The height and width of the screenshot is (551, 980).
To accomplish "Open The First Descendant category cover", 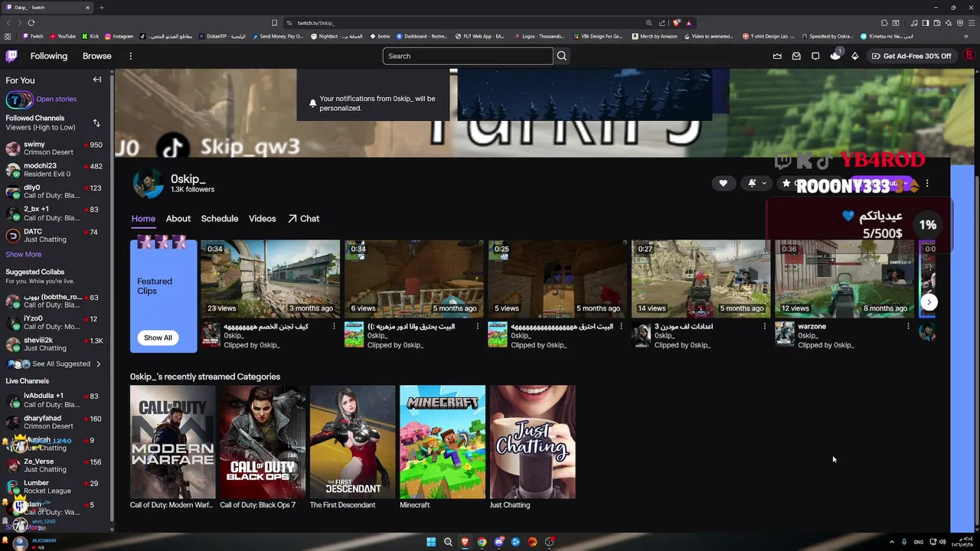I will 352,442.
